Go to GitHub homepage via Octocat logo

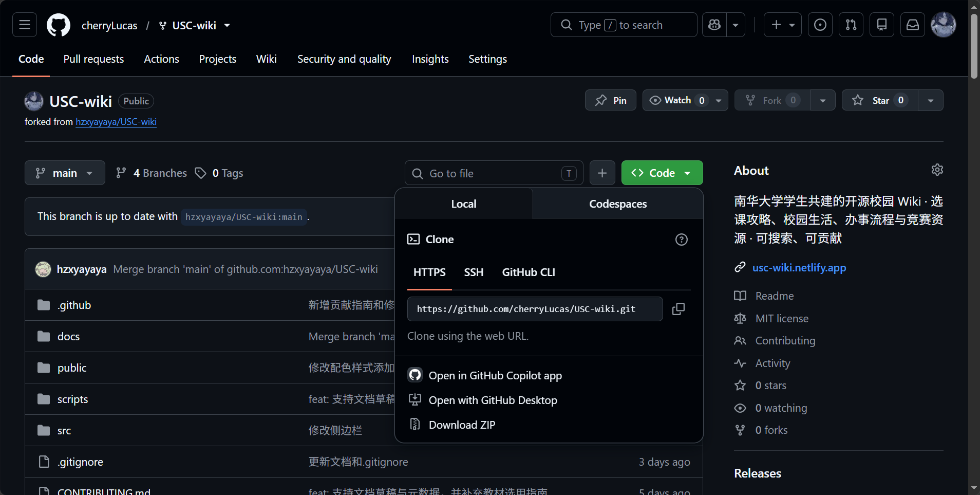tap(59, 25)
